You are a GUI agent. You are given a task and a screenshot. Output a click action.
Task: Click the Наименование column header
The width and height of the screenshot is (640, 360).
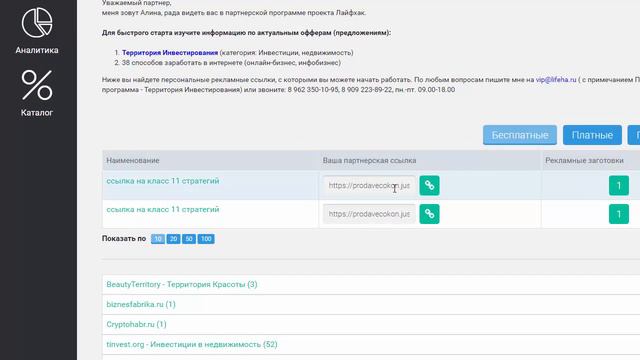tap(133, 160)
